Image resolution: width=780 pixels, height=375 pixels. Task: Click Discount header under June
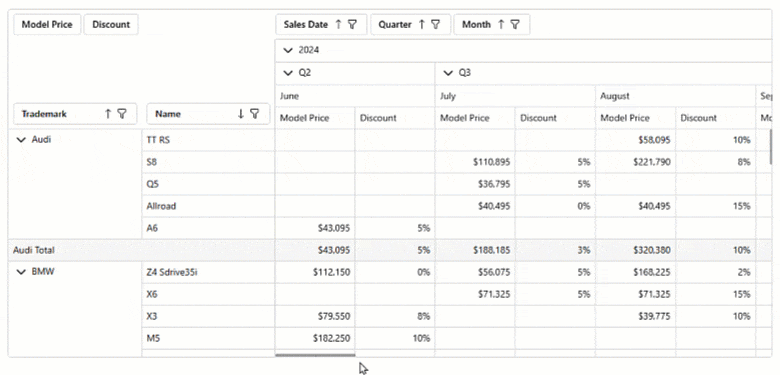pyautogui.click(x=395, y=118)
